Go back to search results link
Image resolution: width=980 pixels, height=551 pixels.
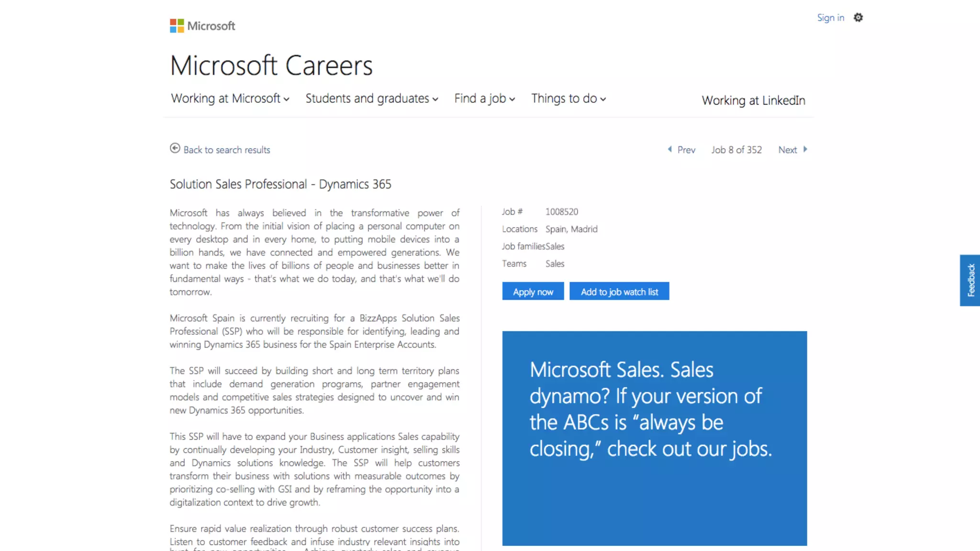tap(227, 150)
